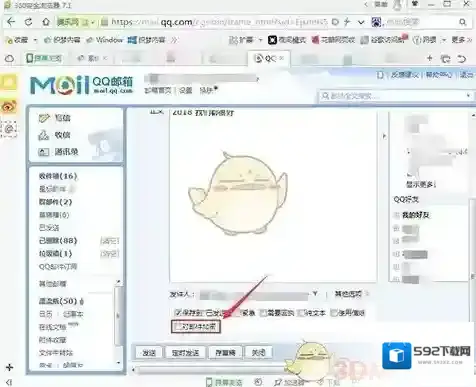This screenshot has width=476, height=387.
Task: Open the 草稿箱 drafts folder
Action: coord(54,215)
